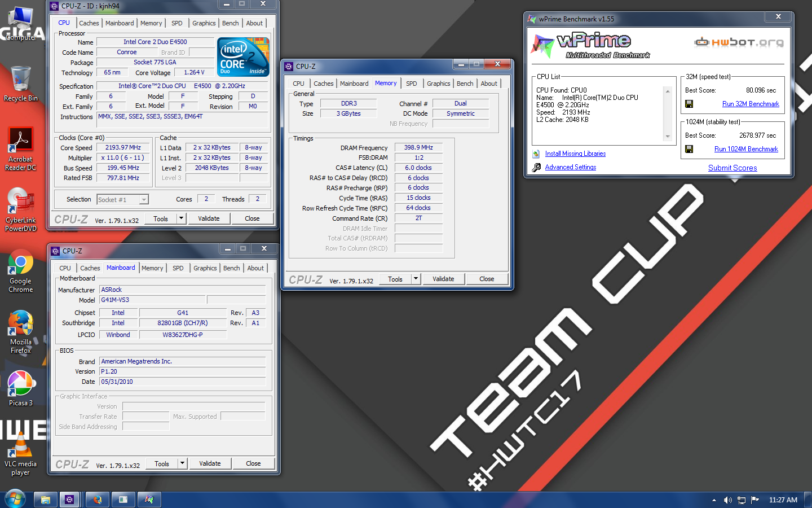This screenshot has width=812, height=508.
Task: Show hidden tray icons arrow
Action: point(714,500)
